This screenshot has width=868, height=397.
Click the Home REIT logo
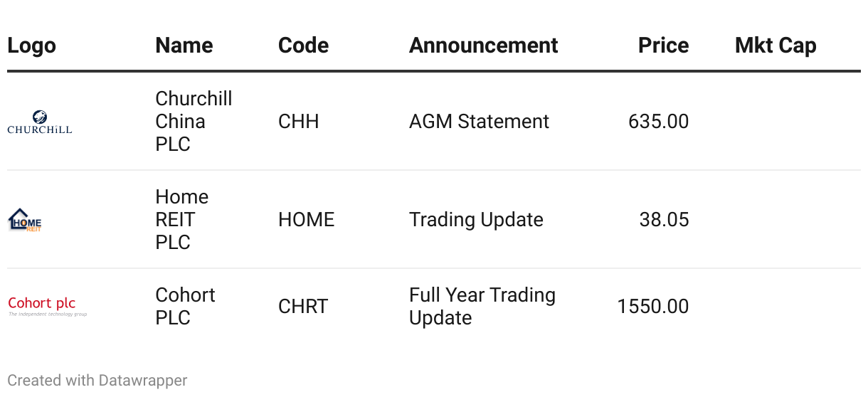coord(25,220)
